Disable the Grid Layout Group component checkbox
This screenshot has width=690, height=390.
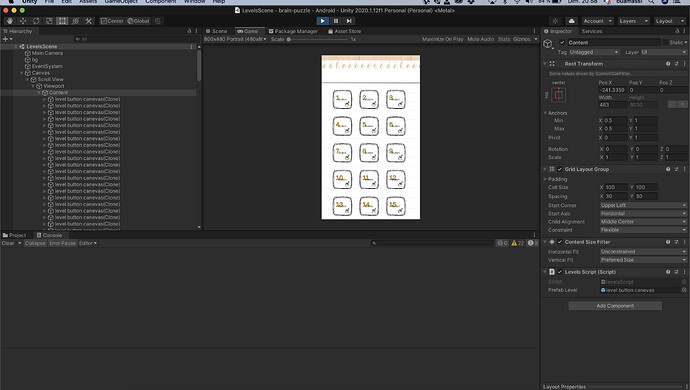point(560,169)
